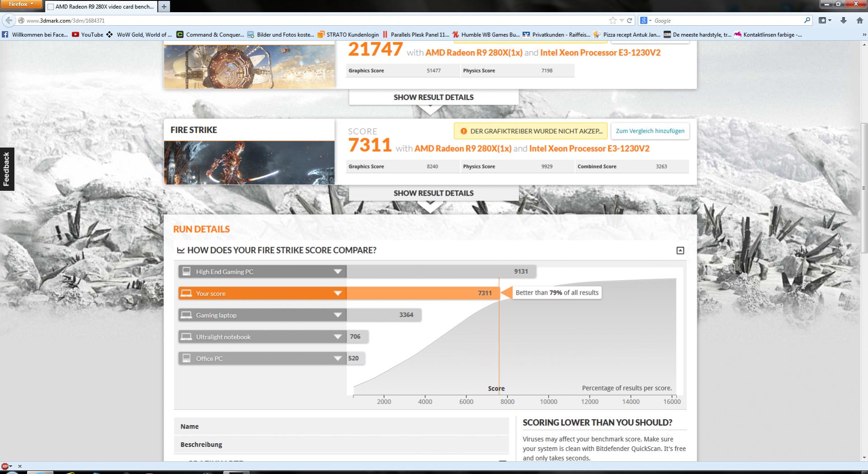Click the page's vertical scrollbar thumb
Image resolution: width=868 pixels, height=474 pixels.
[864, 188]
